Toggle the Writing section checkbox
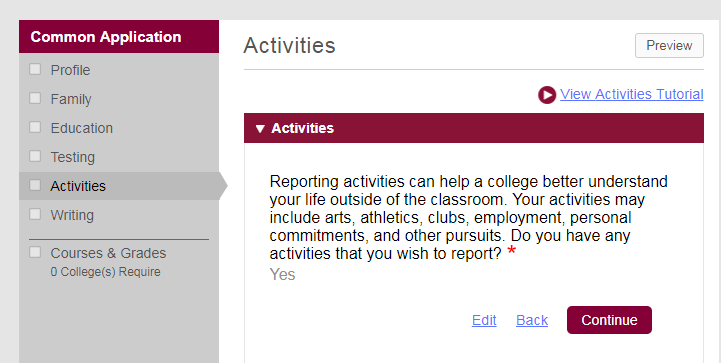Image resolution: width=721 pixels, height=363 pixels. (x=35, y=214)
